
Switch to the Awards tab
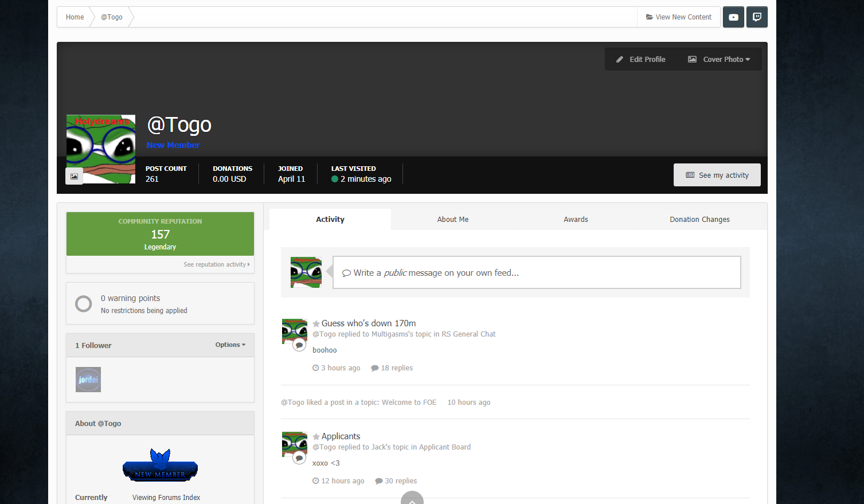click(x=576, y=219)
